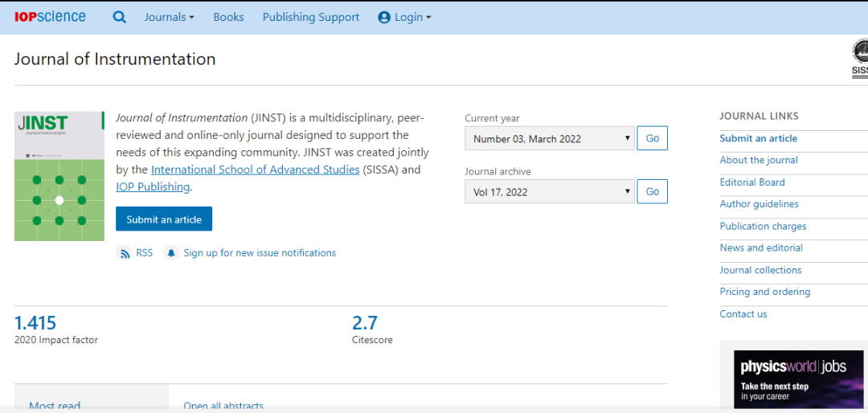868x413 pixels.
Task: Click the RSS feed icon
Action: click(x=125, y=253)
